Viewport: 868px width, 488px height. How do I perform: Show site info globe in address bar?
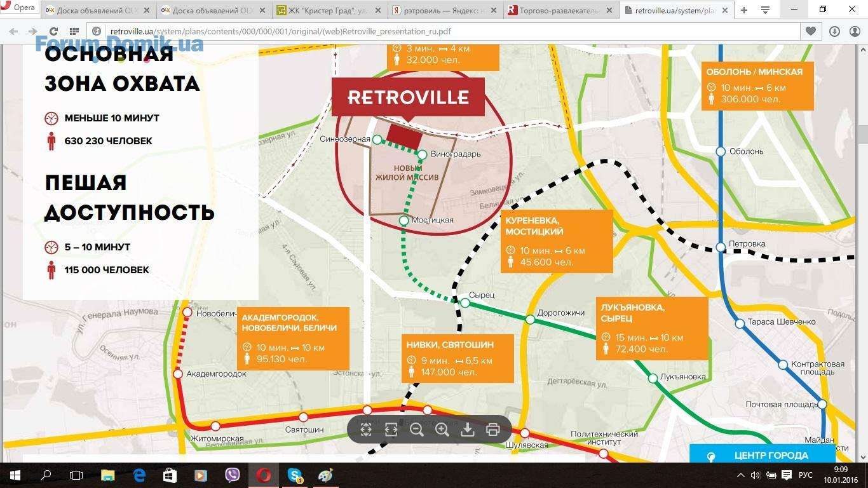[x=97, y=31]
